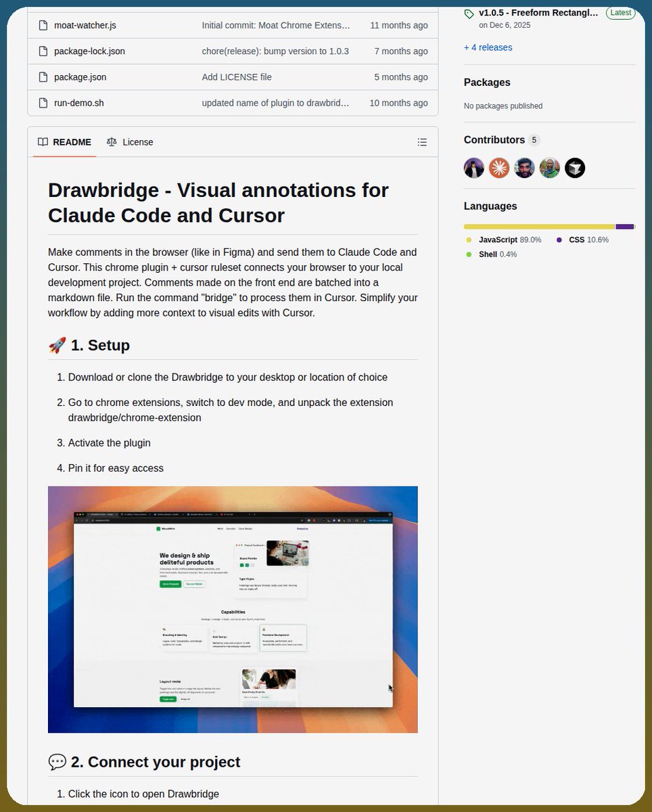Open the third contributor avatar
Screen dimensions: 652x812
pyautogui.click(x=524, y=168)
